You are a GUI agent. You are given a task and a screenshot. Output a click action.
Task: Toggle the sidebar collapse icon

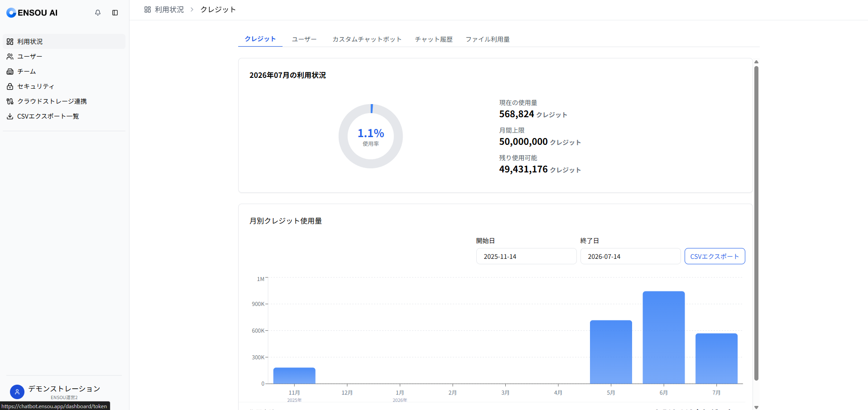pyautogui.click(x=115, y=13)
